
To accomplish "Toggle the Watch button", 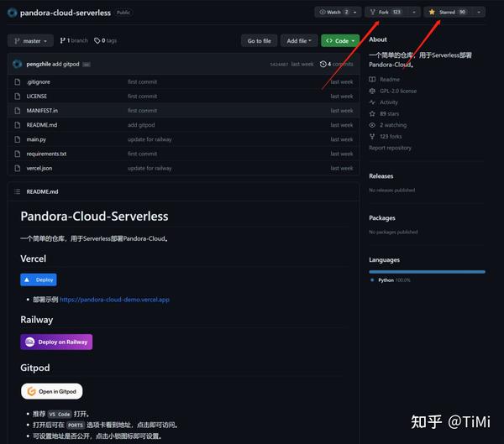I will (x=334, y=13).
